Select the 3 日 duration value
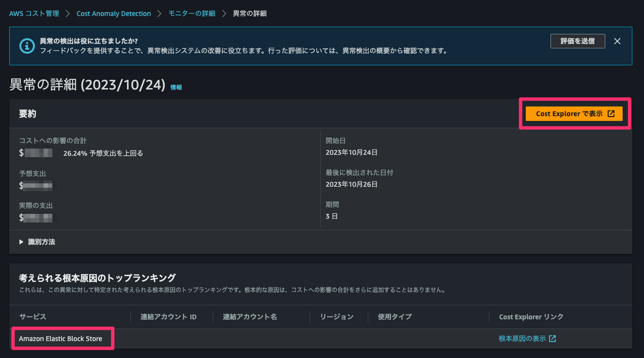This screenshot has height=358, width=644. point(332,217)
